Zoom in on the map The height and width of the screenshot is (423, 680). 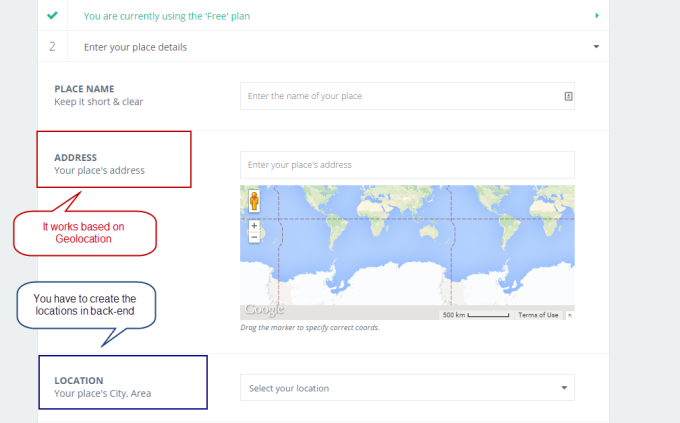[253, 225]
